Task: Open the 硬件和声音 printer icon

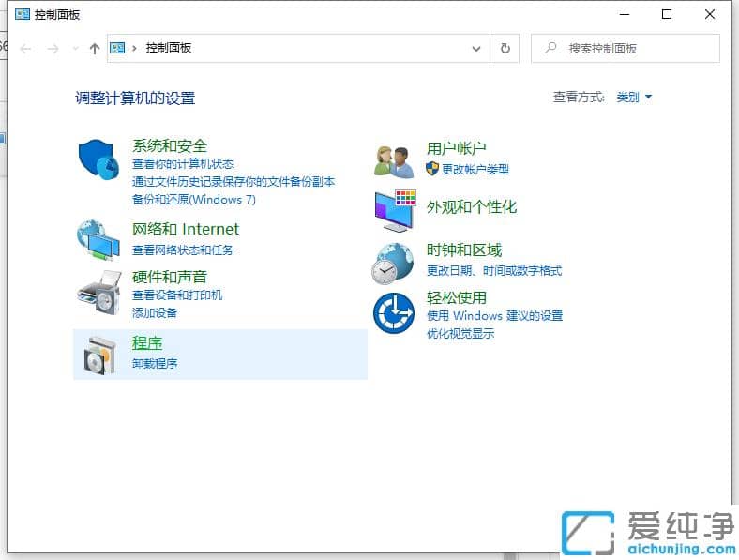Action: [99, 293]
